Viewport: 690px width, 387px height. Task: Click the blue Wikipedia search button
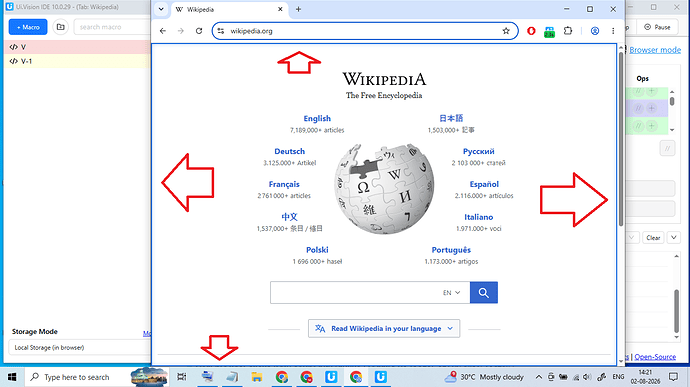point(484,292)
